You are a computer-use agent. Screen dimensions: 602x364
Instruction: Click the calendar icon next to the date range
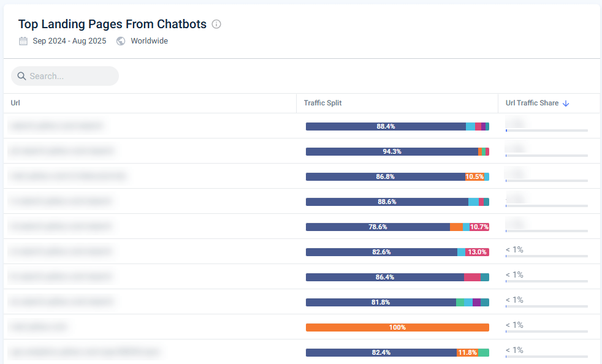point(23,40)
